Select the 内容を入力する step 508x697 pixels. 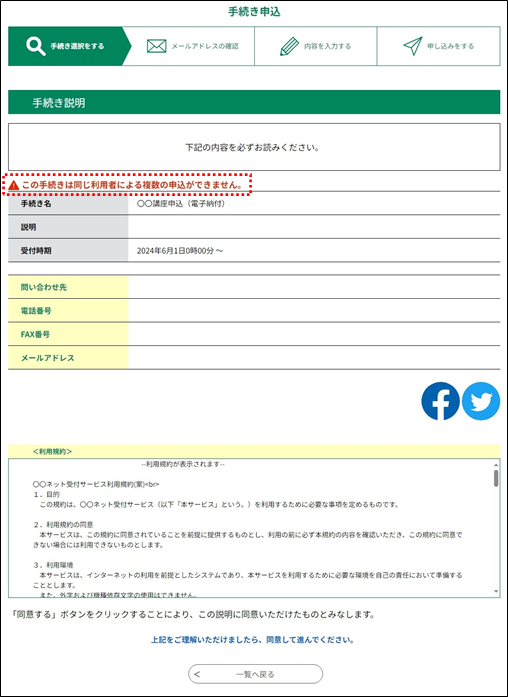[x=316, y=46]
